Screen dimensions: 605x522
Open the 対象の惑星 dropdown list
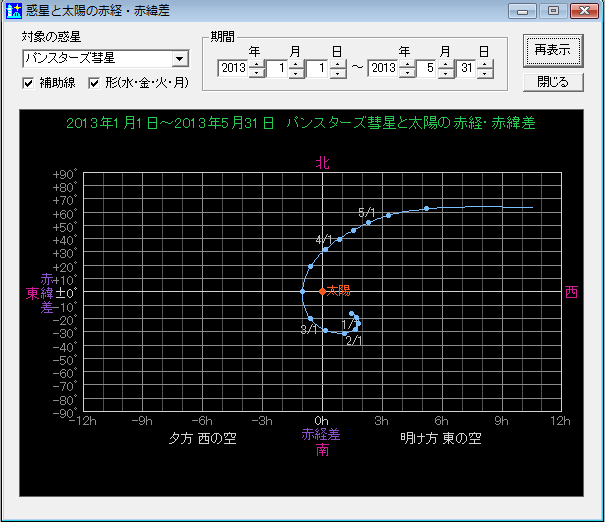[x=178, y=59]
